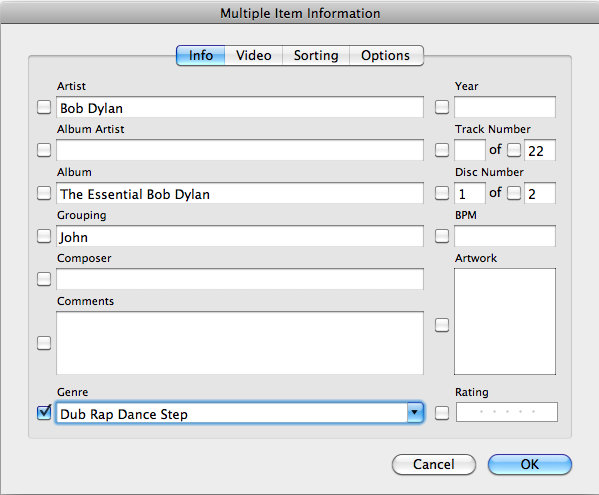Image resolution: width=599 pixels, height=495 pixels.
Task: Click the Artwork image well
Action: click(x=505, y=322)
